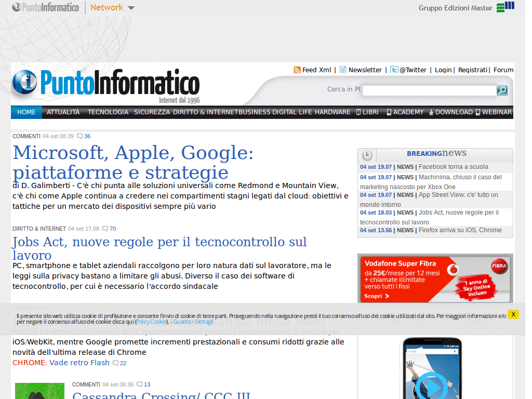Open CHROME: Vade retro Flash link
Image resolution: width=532 pixels, height=399 pixels.
click(x=61, y=363)
